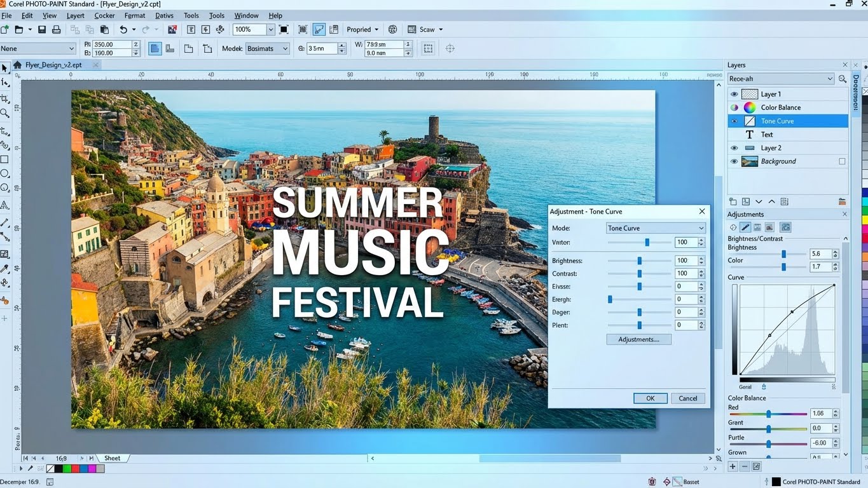The width and height of the screenshot is (868, 488).
Task: Click the trash icon in the status bar
Action: pos(652,482)
